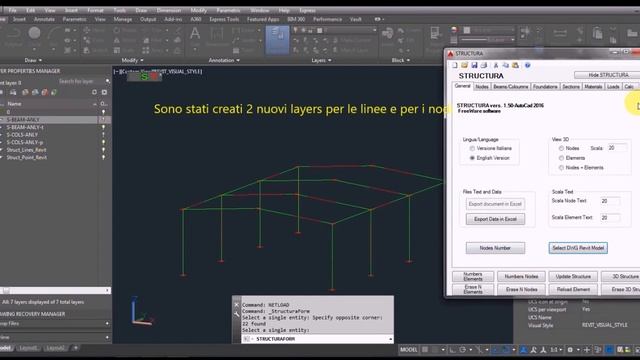This screenshot has height=360, width=640.
Task: Click the Open folder icon in STRUCTURA toolbar
Action: point(464,65)
